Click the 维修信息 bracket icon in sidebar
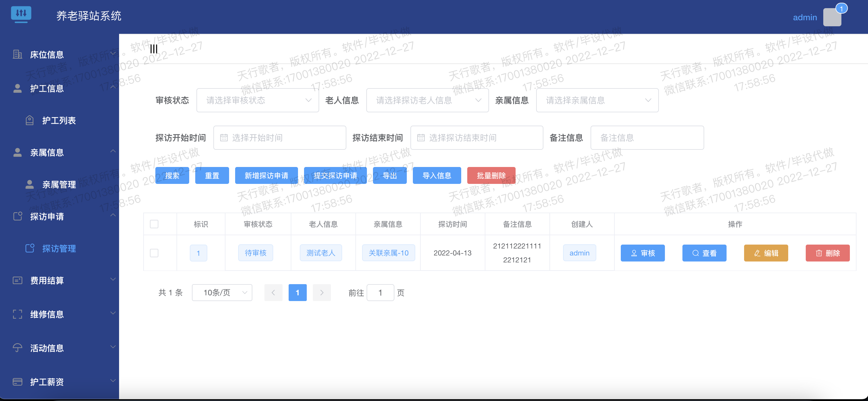This screenshot has width=868, height=401. tap(17, 314)
